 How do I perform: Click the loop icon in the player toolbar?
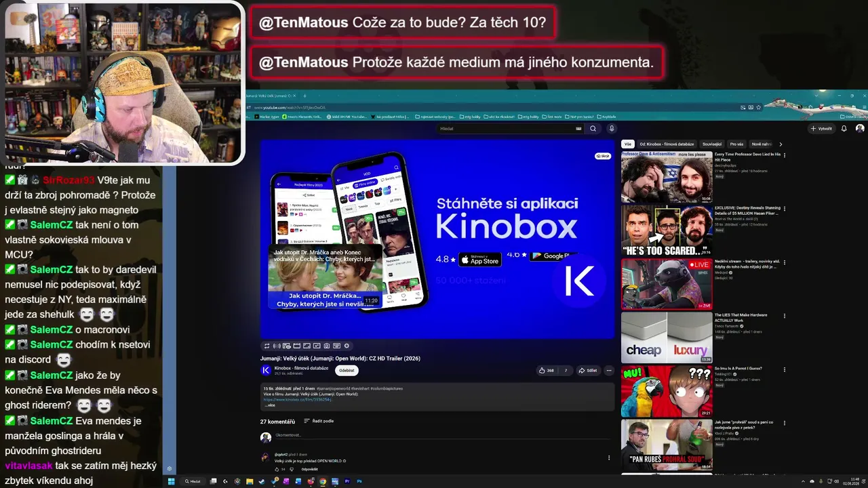pos(267,346)
